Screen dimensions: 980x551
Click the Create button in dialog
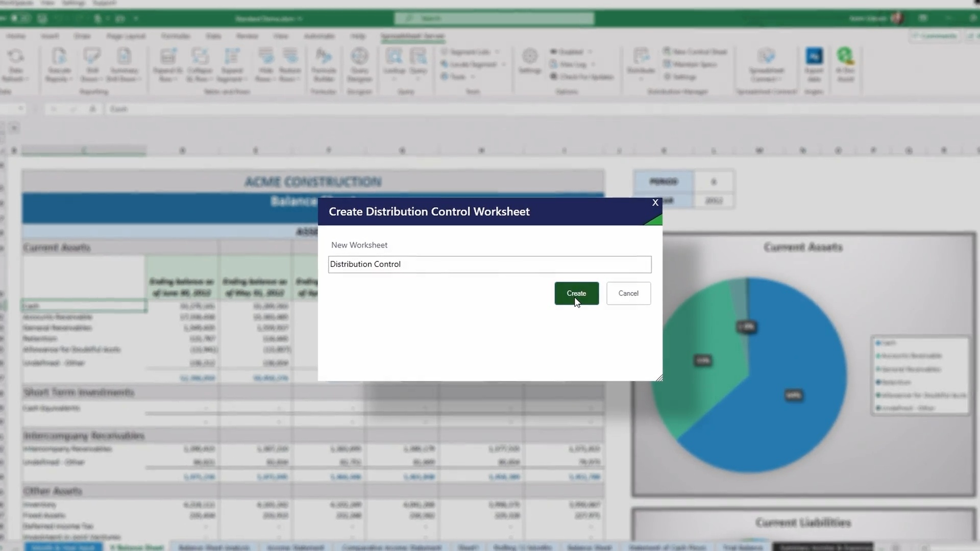pyautogui.click(x=576, y=293)
